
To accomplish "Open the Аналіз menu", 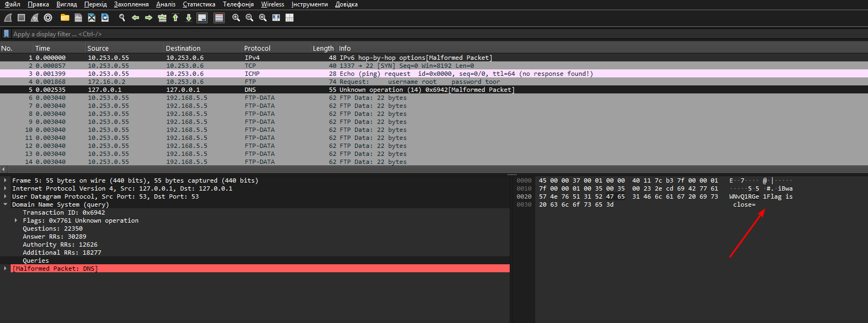I will 166,4.
